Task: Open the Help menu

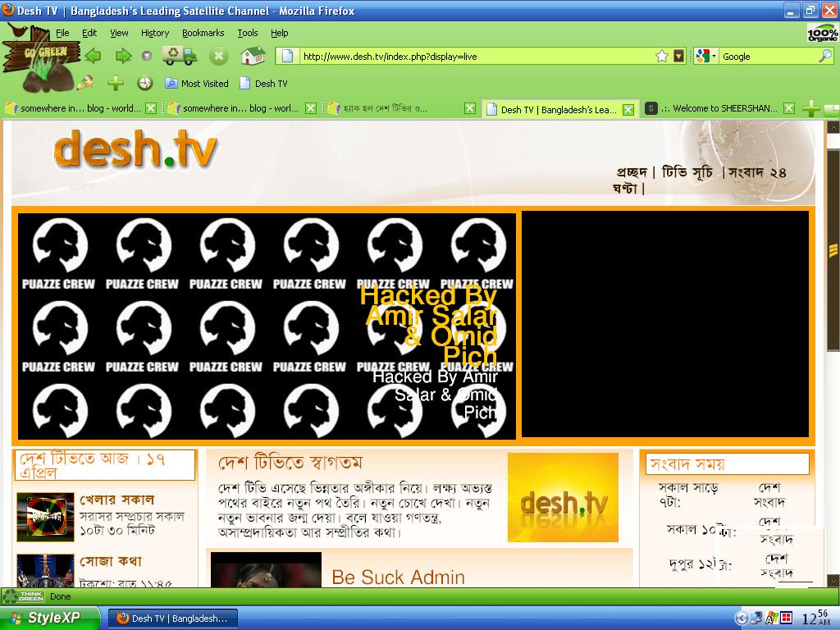Action: tap(279, 33)
